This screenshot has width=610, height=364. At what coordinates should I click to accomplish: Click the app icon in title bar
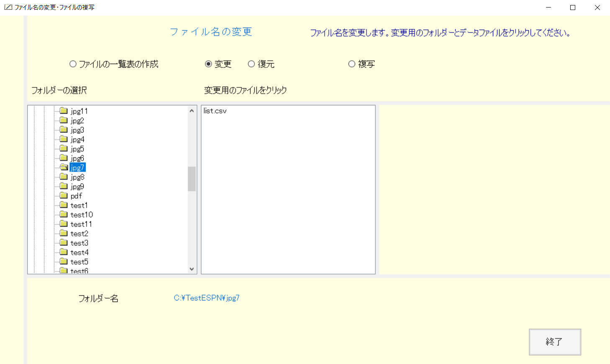click(8, 7)
